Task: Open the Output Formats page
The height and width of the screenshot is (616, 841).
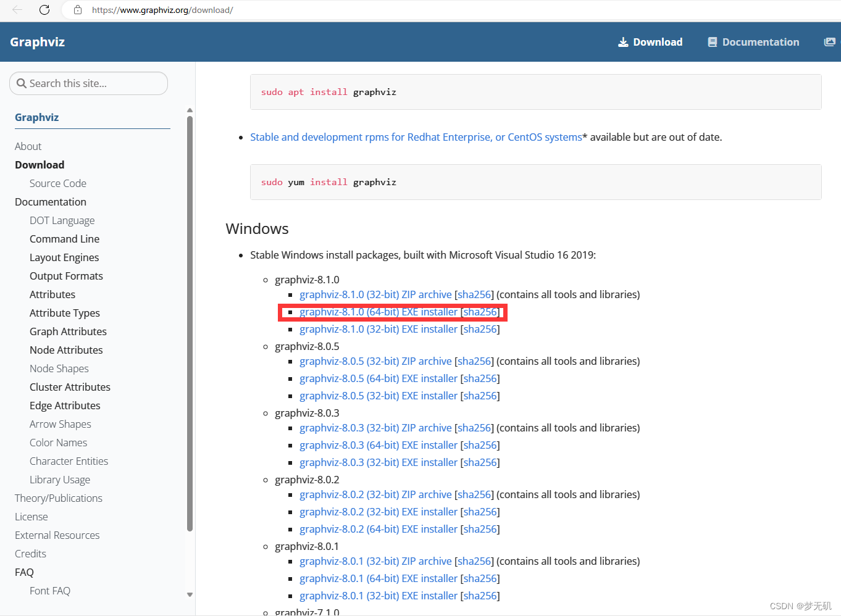Action: (x=67, y=276)
